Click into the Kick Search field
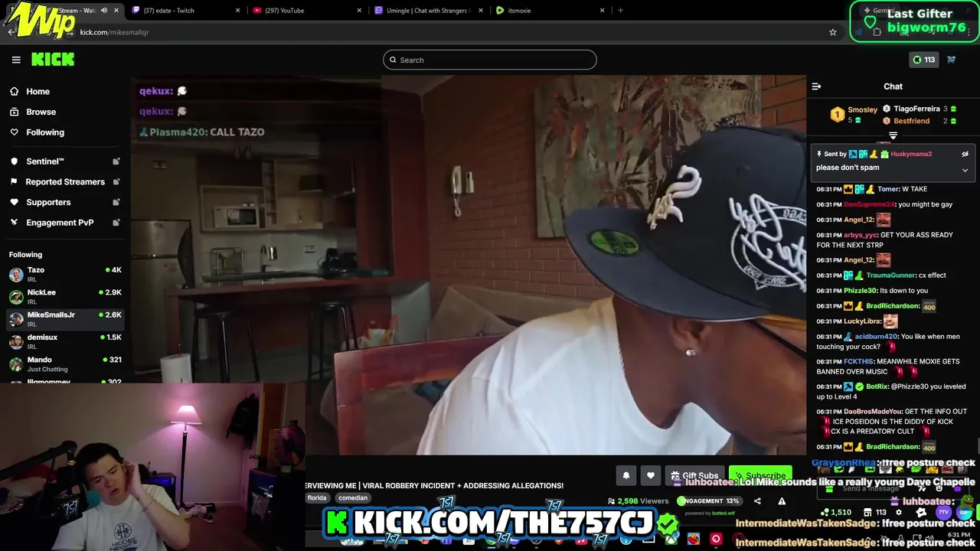 click(490, 60)
